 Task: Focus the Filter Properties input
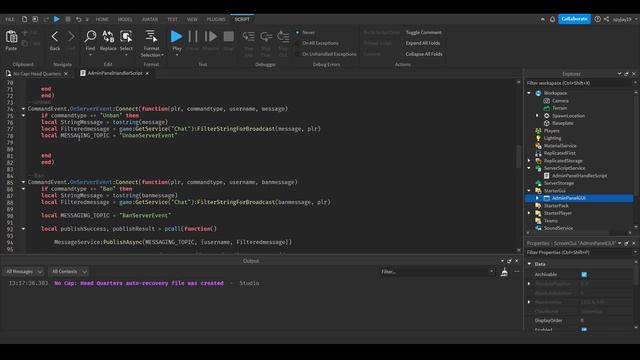(x=578, y=252)
